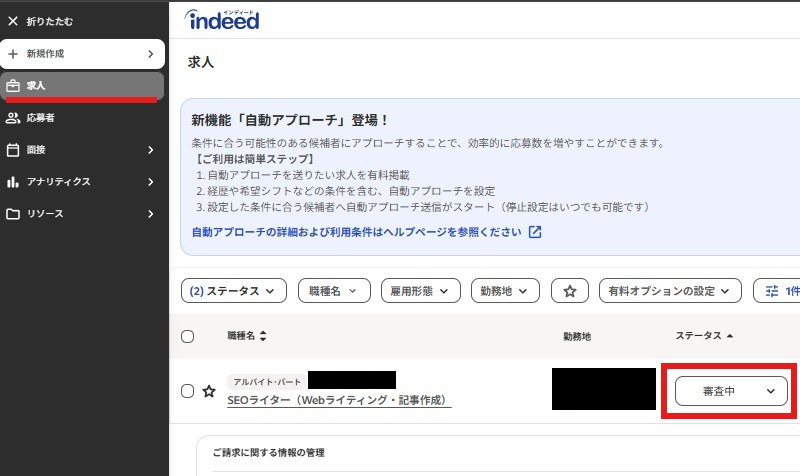Expand the アナリティクス sidebar menu
This screenshot has height=476, width=800.
(x=80, y=182)
